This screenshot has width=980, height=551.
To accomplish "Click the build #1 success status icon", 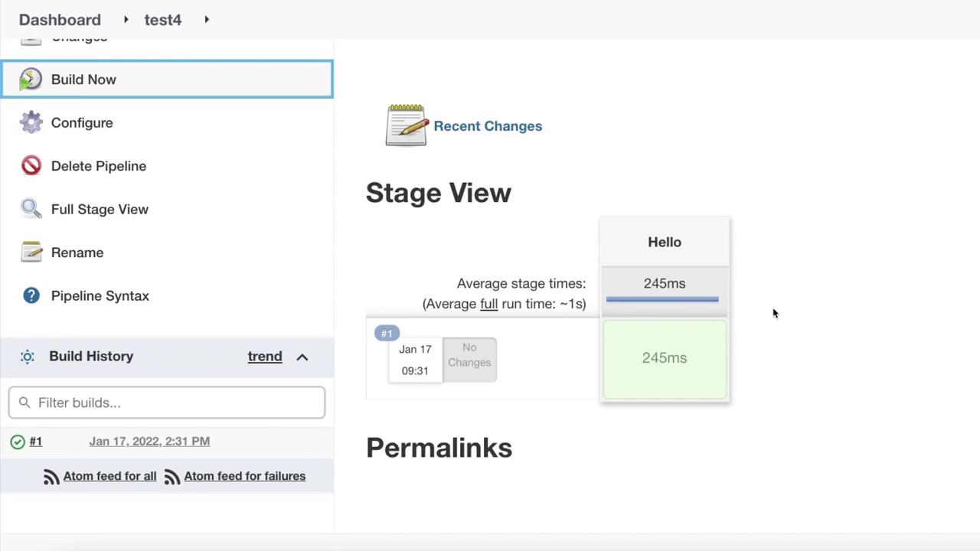I will pyautogui.click(x=18, y=442).
